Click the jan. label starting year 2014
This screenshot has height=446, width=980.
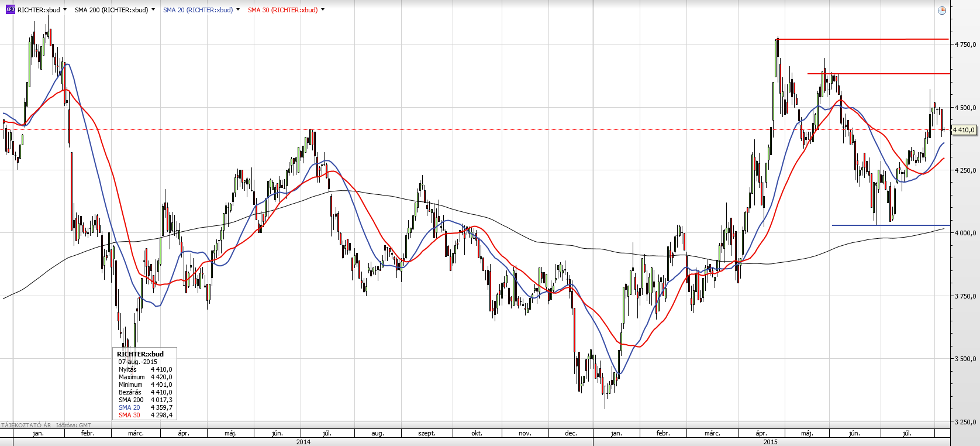[x=38, y=433]
